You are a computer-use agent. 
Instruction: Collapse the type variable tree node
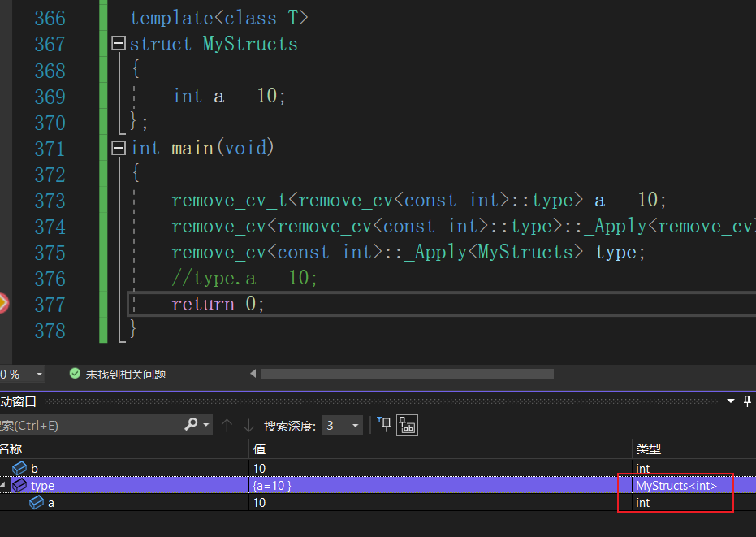coord(3,484)
